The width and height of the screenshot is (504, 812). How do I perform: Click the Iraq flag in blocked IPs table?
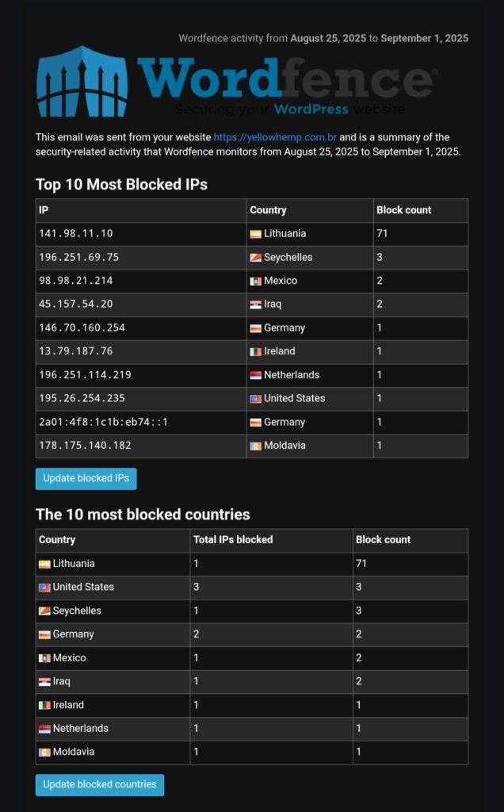256,304
